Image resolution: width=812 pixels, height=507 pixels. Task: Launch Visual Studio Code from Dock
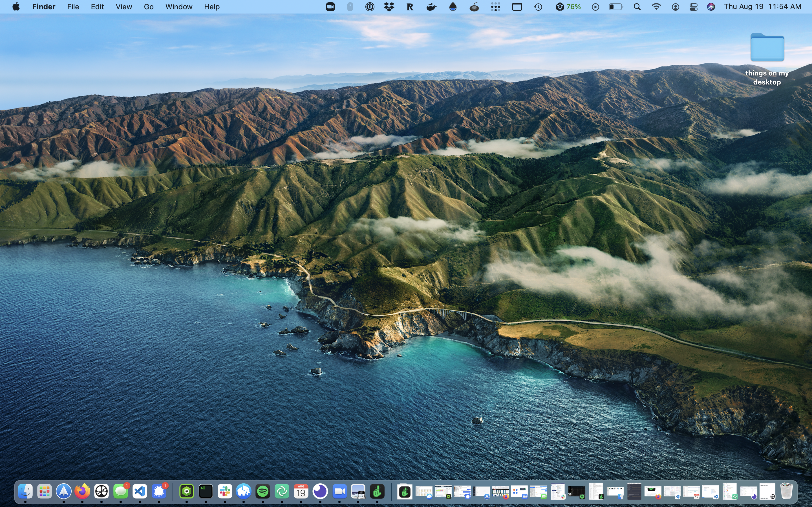tap(140, 492)
